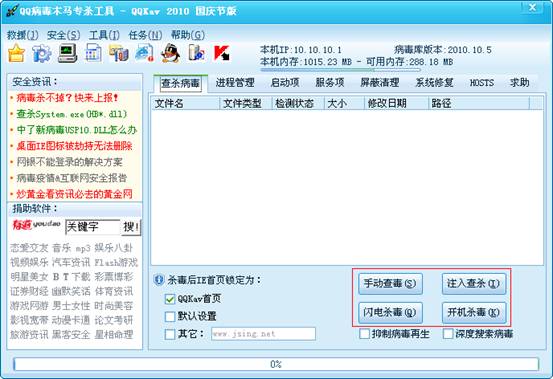Click the IE repair toolbar icon

145,53
